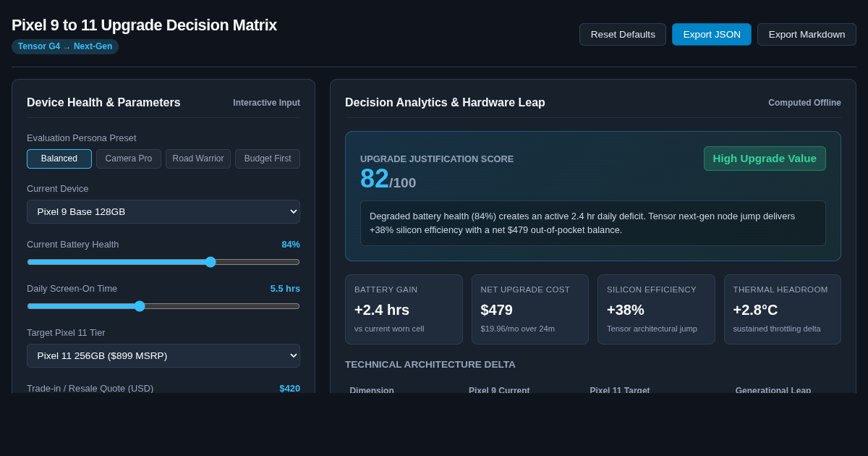Viewport: 868px width, 456px height.
Task: Click the High Upgrade Value badge
Action: click(765, 159)
